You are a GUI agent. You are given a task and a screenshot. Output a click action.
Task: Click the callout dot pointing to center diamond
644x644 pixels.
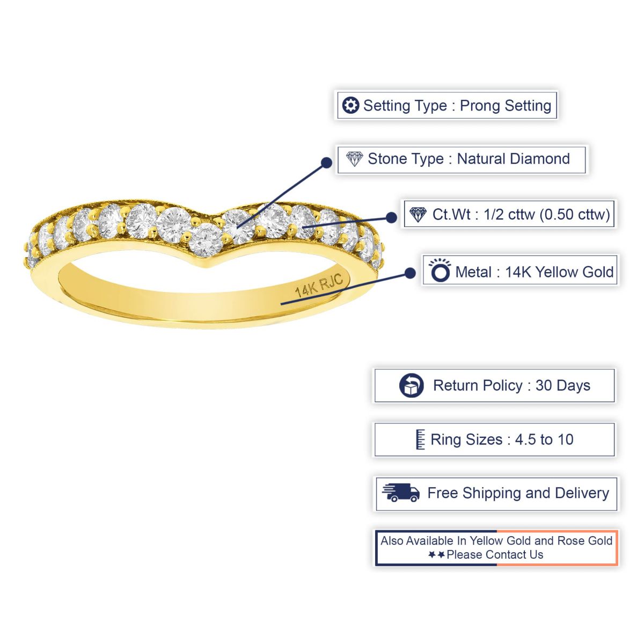point(326,163)
